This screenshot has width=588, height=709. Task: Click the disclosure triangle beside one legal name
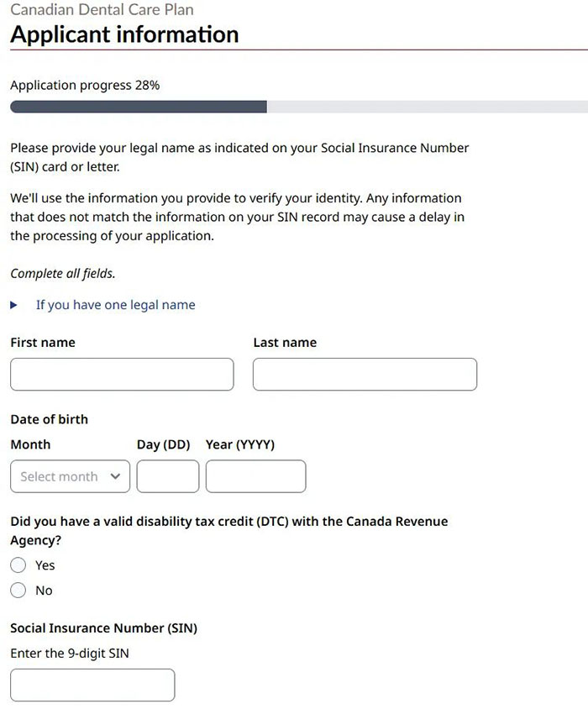point(14,305)
